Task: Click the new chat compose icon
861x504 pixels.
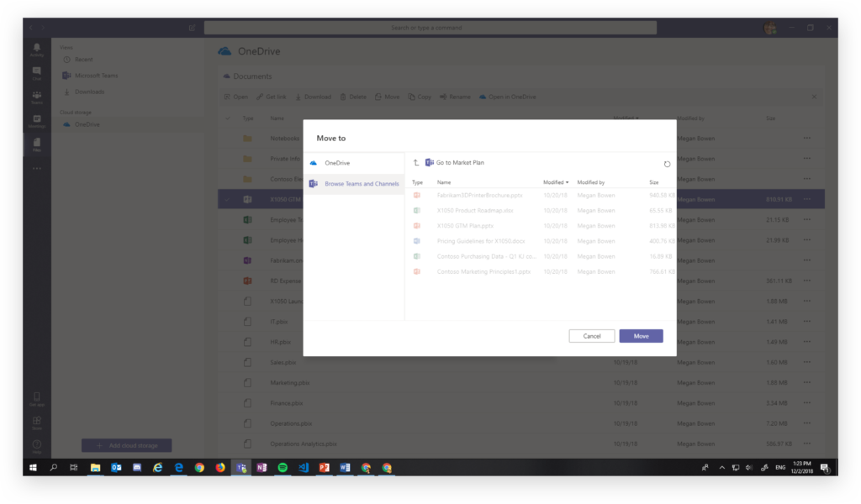Action: click(x=193, y=28)
